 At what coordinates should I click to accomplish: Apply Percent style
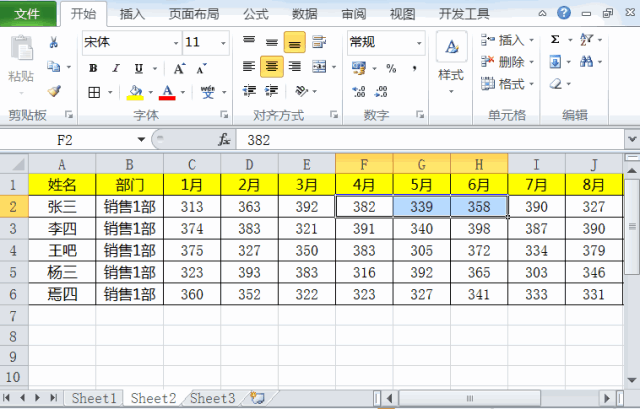391,68
